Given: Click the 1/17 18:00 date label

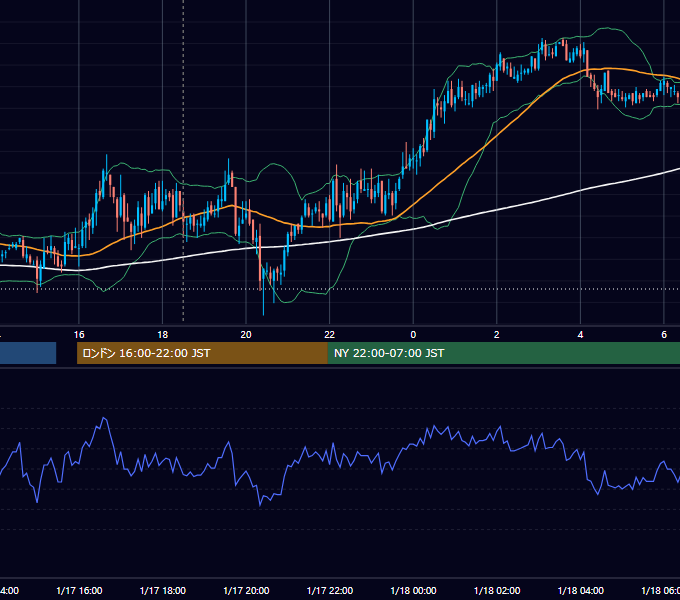Looking at the screenshot, I should [x=163, y=590].
